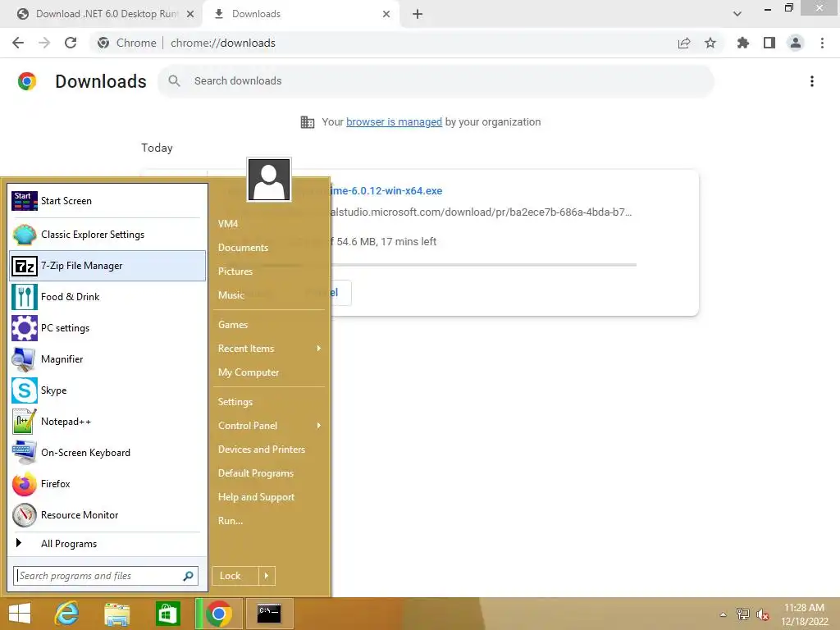Open Settings from start menu
840x630 pixels.
[x=269, y=402]
